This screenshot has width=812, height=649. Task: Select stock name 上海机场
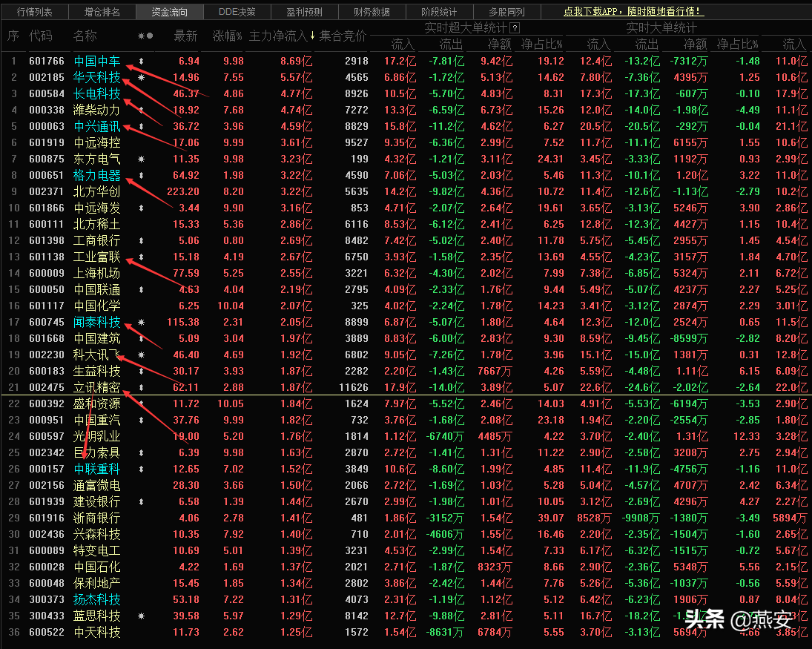click(x=97, y=274)
